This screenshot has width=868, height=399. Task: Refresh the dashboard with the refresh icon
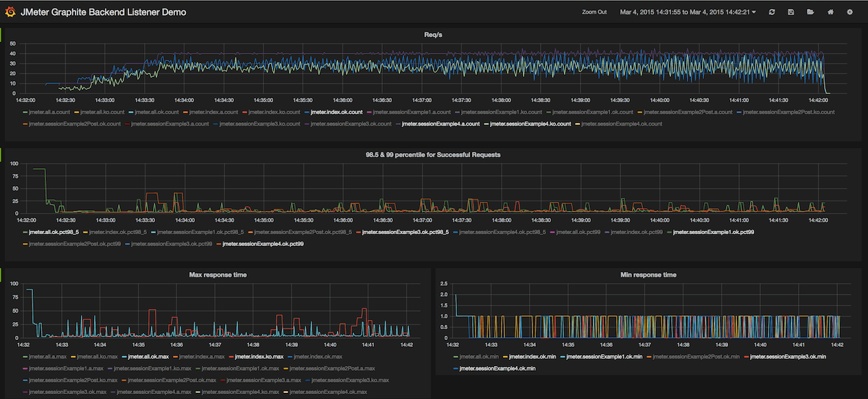(771, 12)
